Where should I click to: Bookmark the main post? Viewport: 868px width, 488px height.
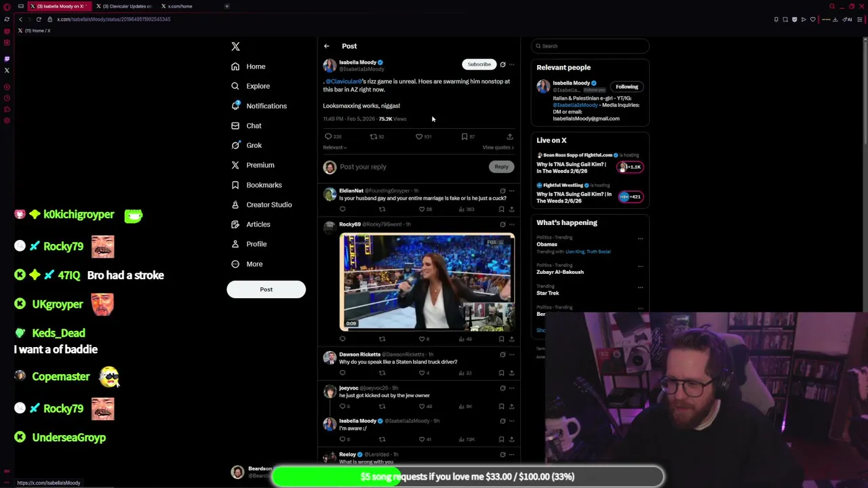pos(468,136)
